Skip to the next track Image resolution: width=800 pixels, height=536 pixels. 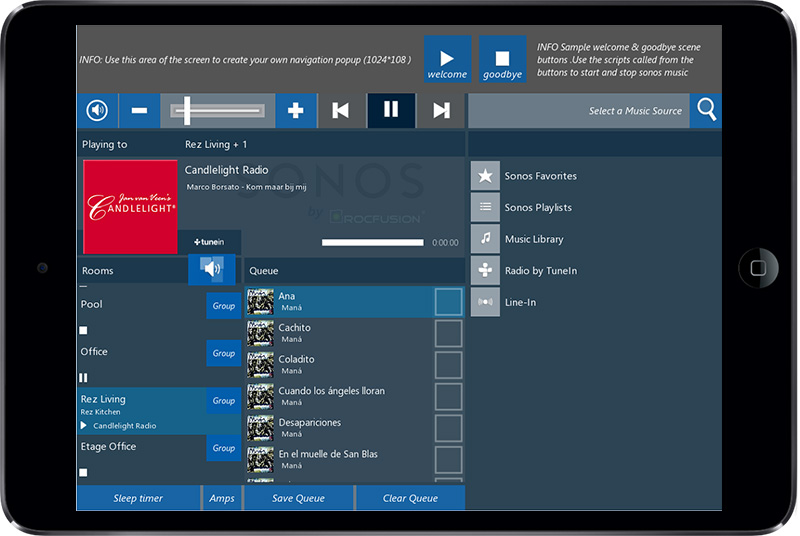(x=441, y=111)
